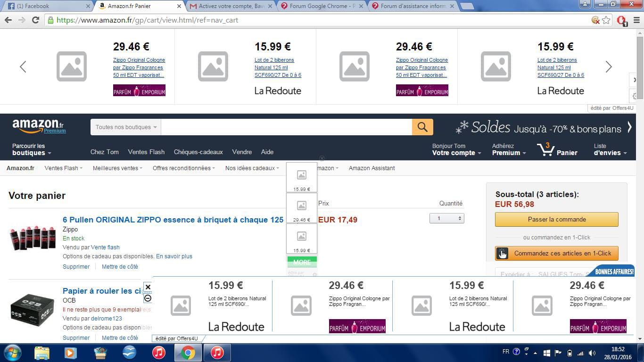Screen dimensions: 644x362
Task: Click the browser forward arrow
Action: click(x=22, y=20)
